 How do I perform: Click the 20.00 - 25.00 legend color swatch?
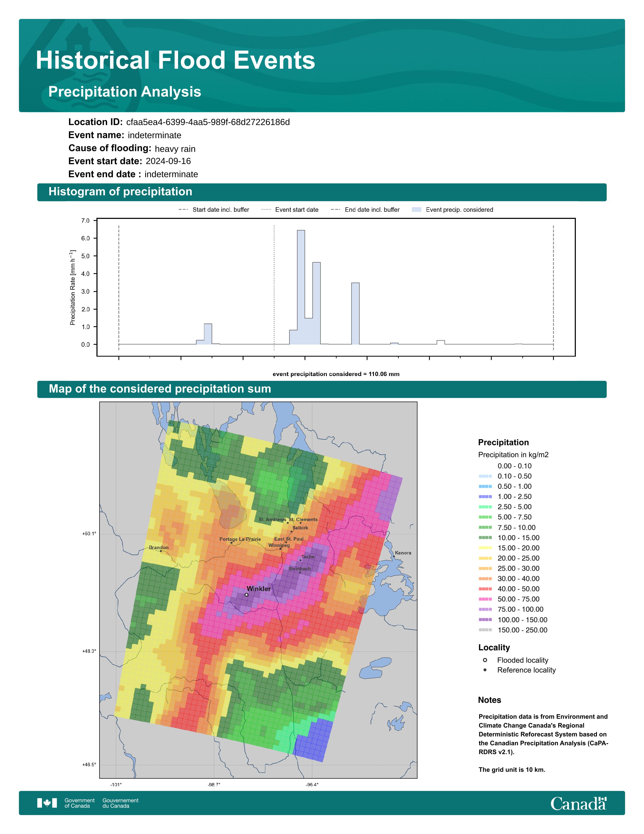point(485,558)
